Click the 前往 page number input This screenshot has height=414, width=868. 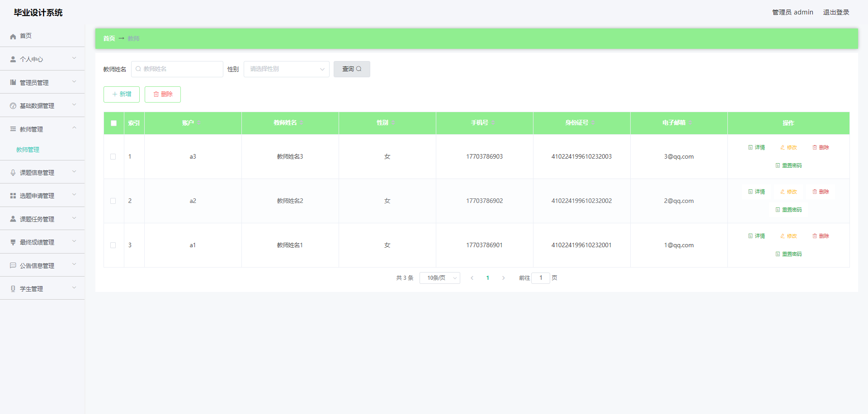click(x=541, y=278)
